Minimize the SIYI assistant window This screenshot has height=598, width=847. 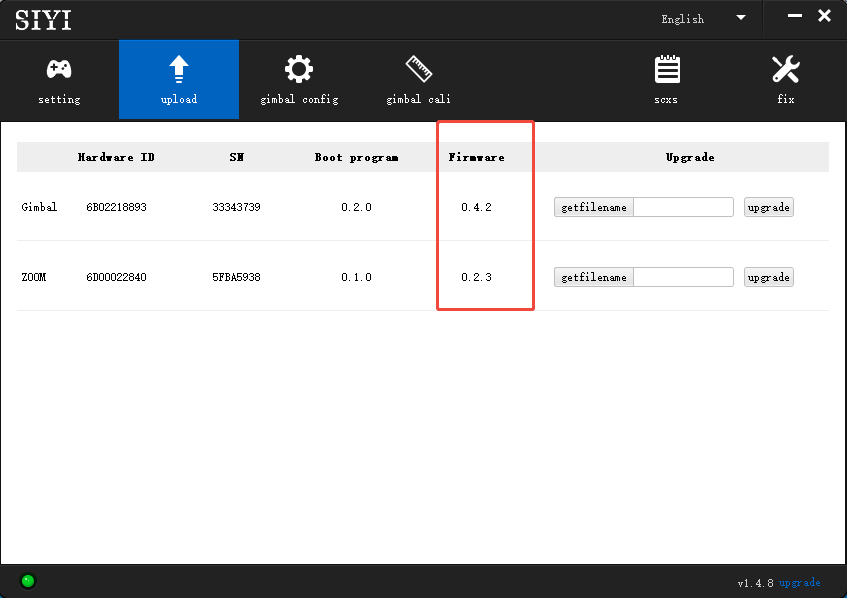click(795, 16)
